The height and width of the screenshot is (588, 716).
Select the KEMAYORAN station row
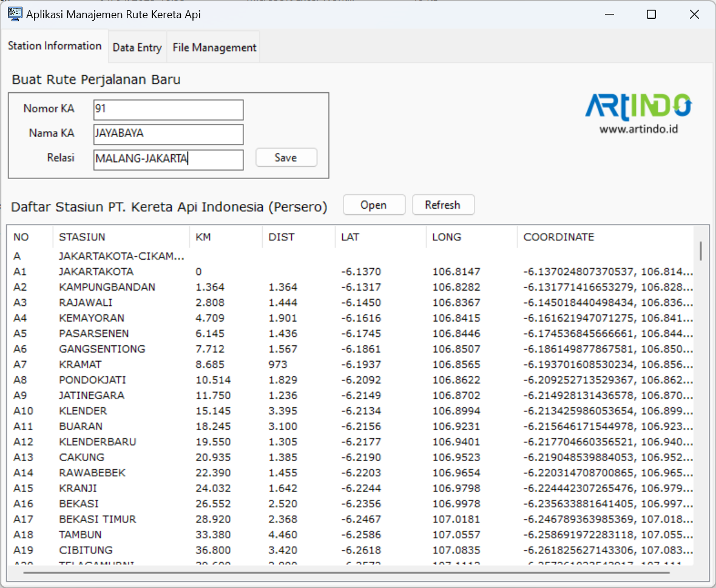click(x=92, y=318)
